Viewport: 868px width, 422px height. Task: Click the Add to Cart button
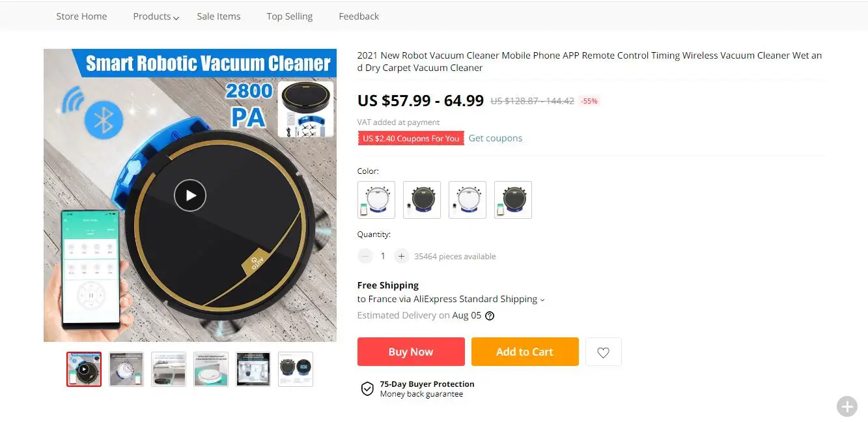(x=525, y=352)
